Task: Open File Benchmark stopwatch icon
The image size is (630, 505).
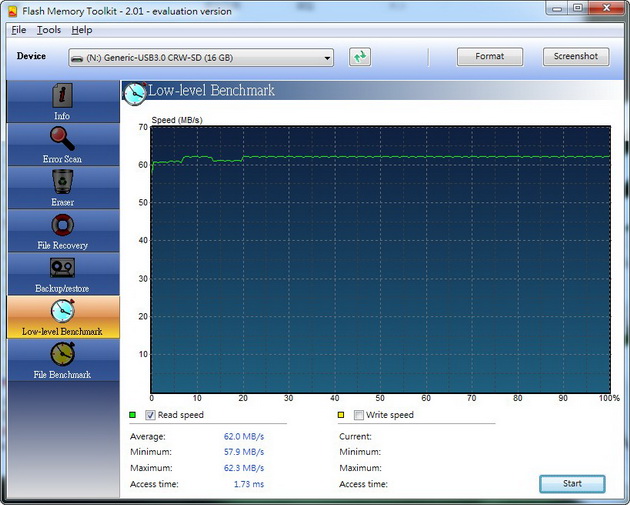Action: click(62, 354)
